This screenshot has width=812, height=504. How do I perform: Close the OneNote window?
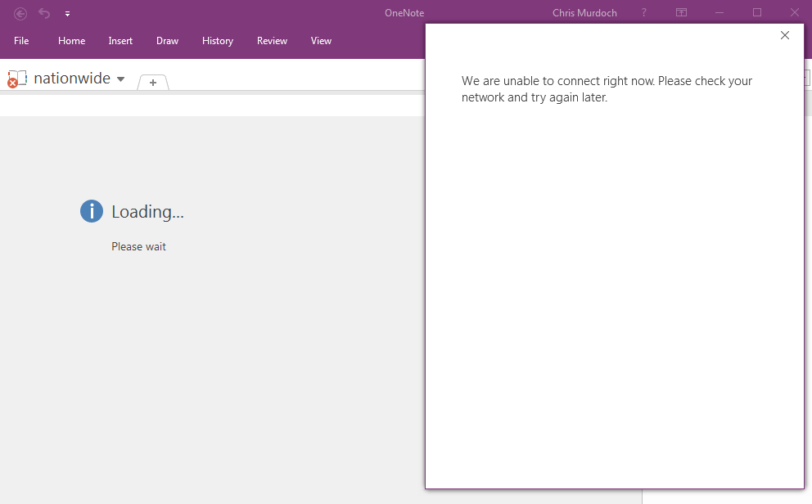(x=795, y=12)
